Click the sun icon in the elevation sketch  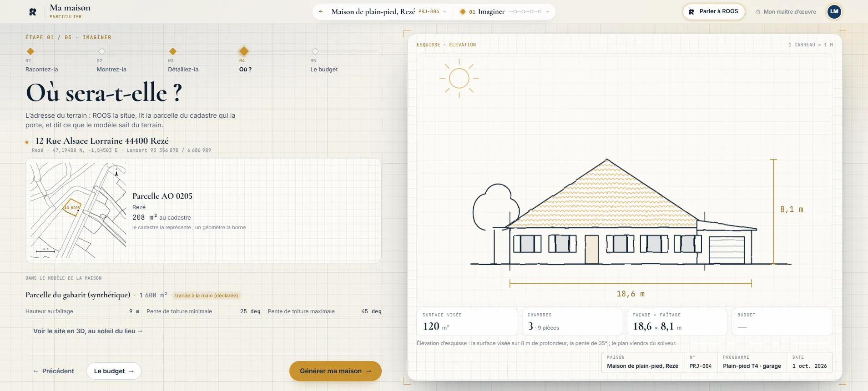(x=459, y=78)
